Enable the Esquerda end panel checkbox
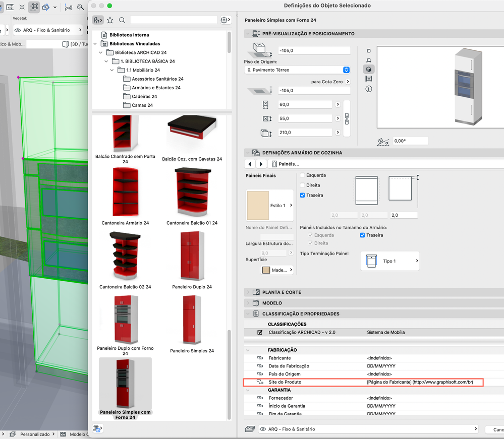The height and width of the screenshot is (439, 504). click(x=303, y=175)
